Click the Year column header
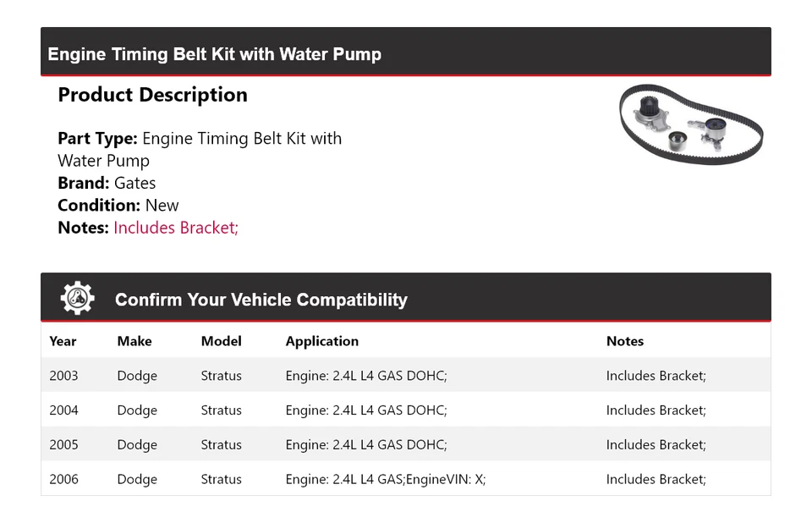Image resolution: width=812 pixels, height=523 pixels. pyautogui.click(x=63, y=341)
